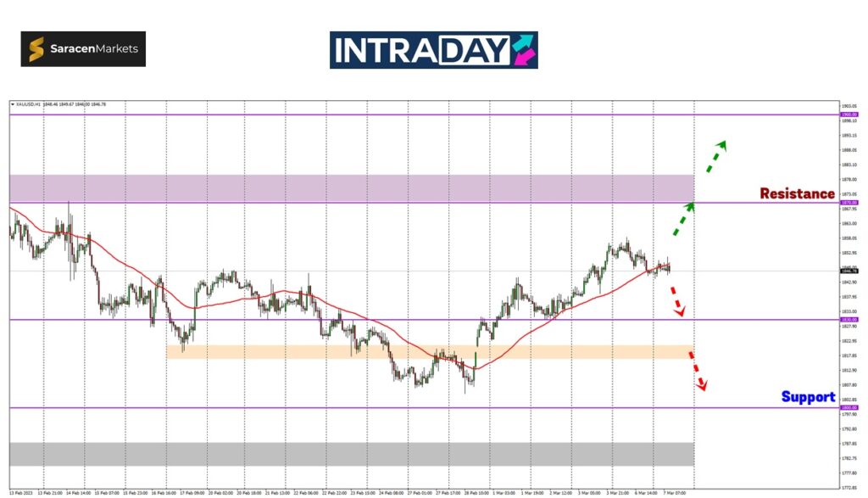Screen dimensions: 868x498
Task: Click the Saracen Markets logo
Action: [x=83, y=49]
